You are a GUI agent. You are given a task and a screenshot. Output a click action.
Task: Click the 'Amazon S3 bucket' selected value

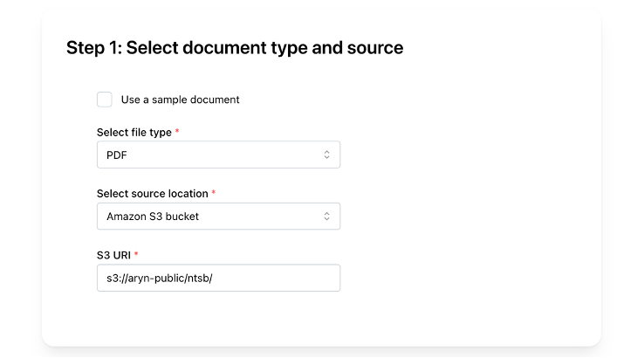point(153,217)
